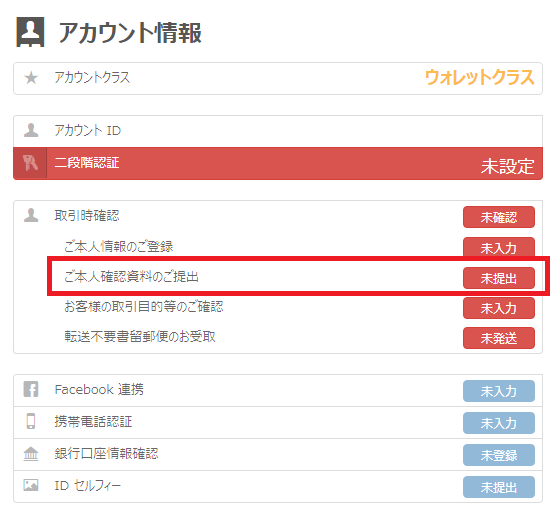Click the mobile phone icon for 携帯電話認証
The width and height of the screenshot is (556, 510).
[31, 421]
